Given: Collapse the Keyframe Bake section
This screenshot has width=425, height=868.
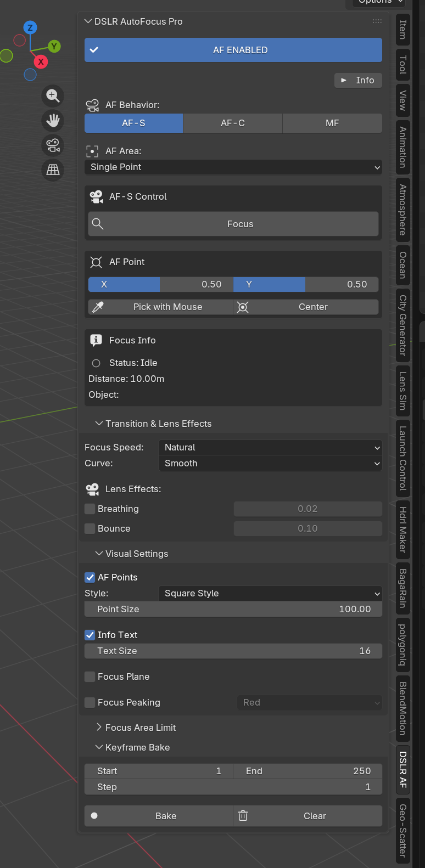Looking at the screenshot, I should point(99,747).
